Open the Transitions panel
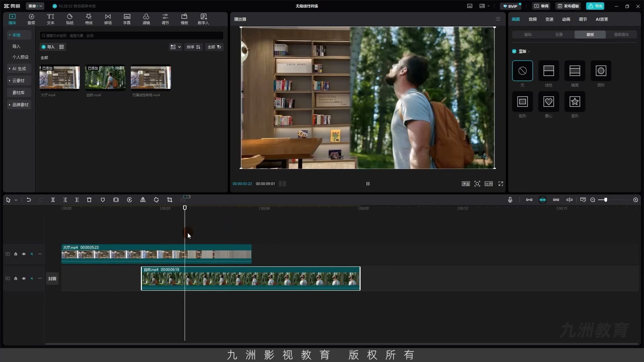This screenshot has height=362, width=644. click(108, 19)
